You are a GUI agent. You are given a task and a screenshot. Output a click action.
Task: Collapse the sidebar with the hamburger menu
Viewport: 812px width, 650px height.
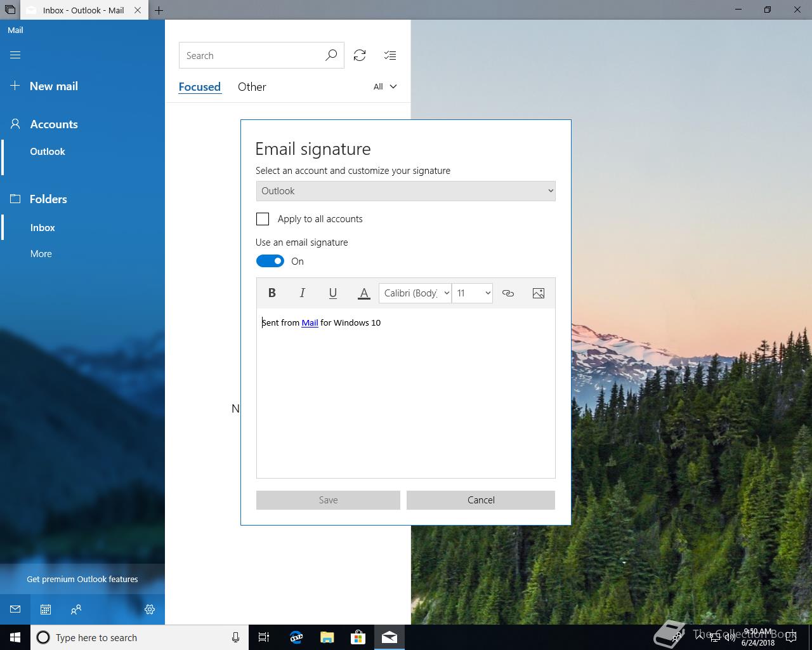coord(15,55)
